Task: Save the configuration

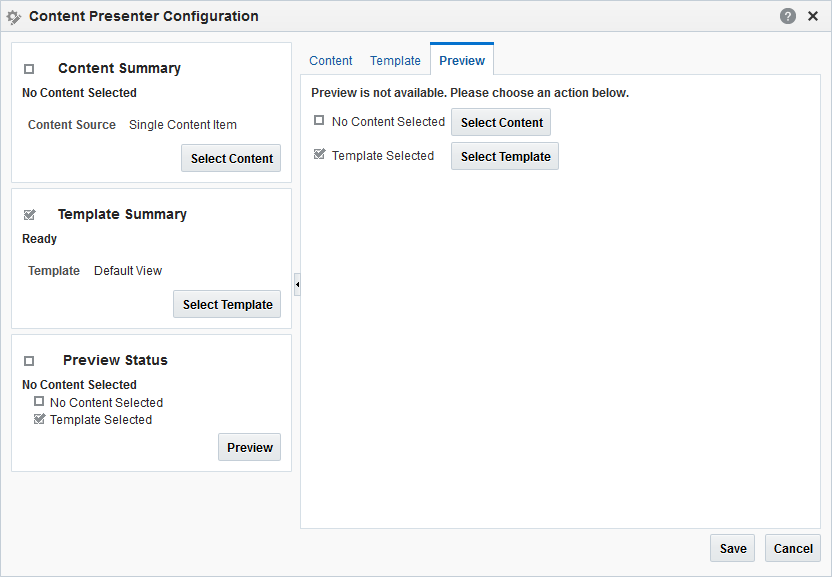Action: click(732, 548)
